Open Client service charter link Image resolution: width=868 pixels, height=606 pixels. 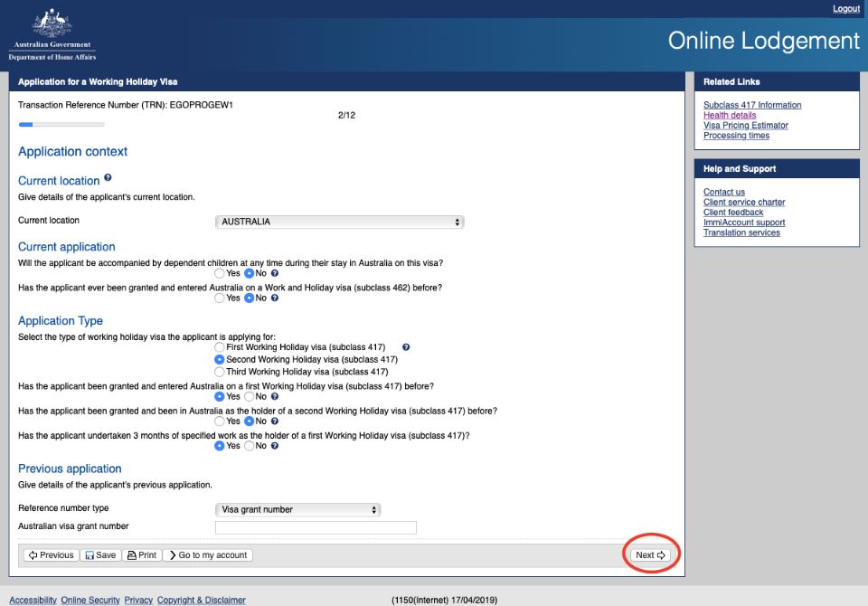[x=743, y=203]
